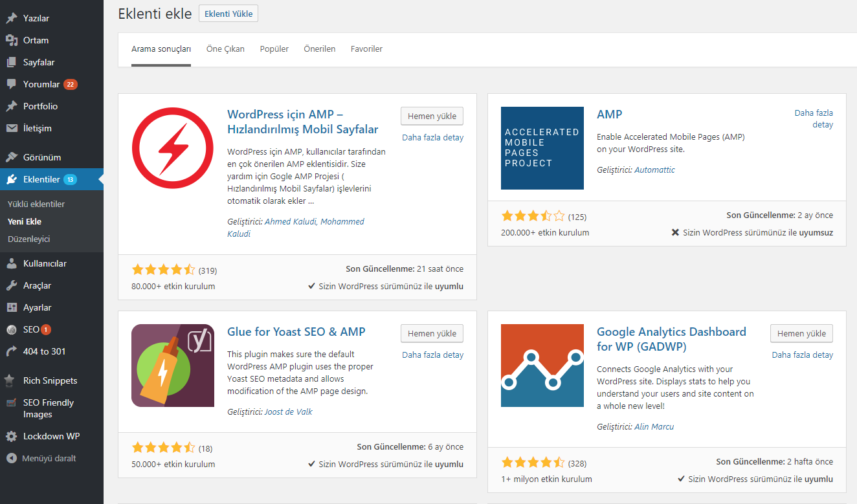Click the Yazılar pushpin icon
This screenshot has height=504, width=857.
click(x=12, y=18)
